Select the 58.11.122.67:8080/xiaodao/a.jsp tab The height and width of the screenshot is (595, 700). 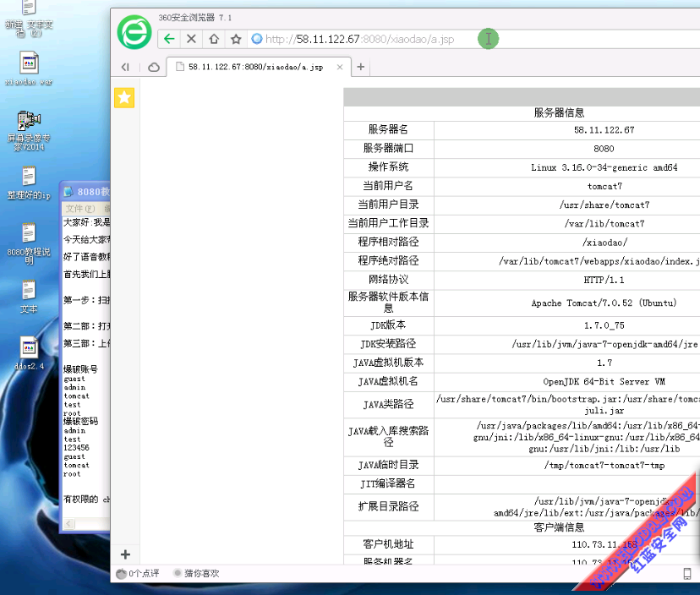[256, 67]
